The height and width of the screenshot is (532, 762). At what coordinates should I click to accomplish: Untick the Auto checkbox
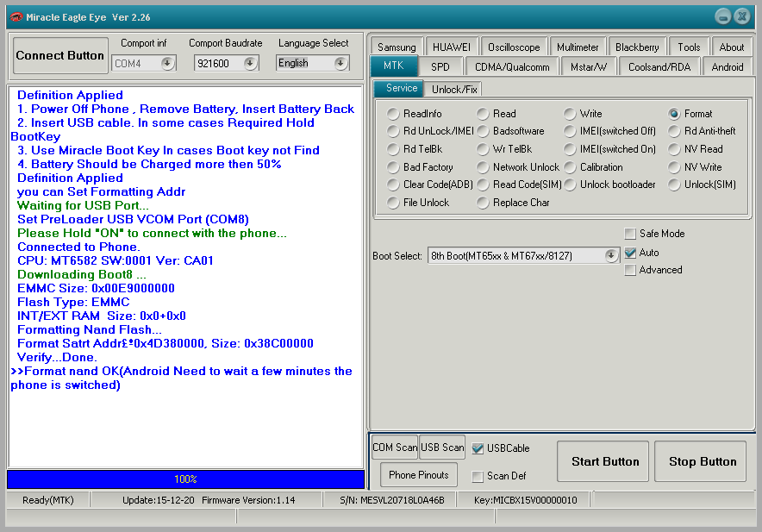(630, 253)
